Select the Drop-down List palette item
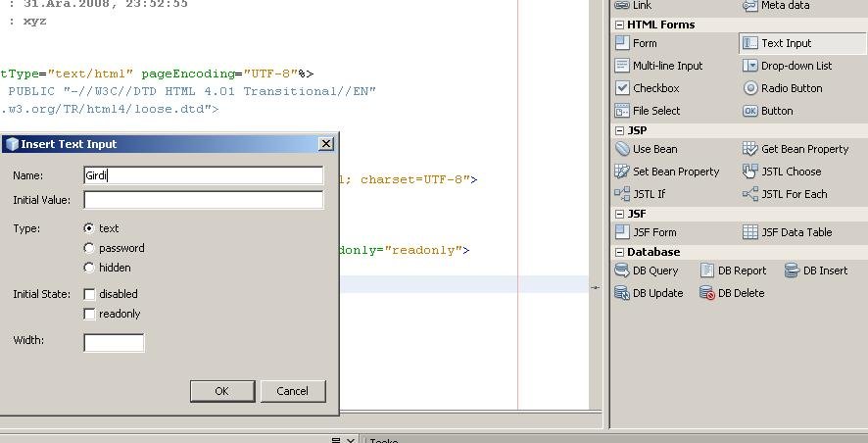The width and height of the screenshot is (868, 443). [788, 66]
